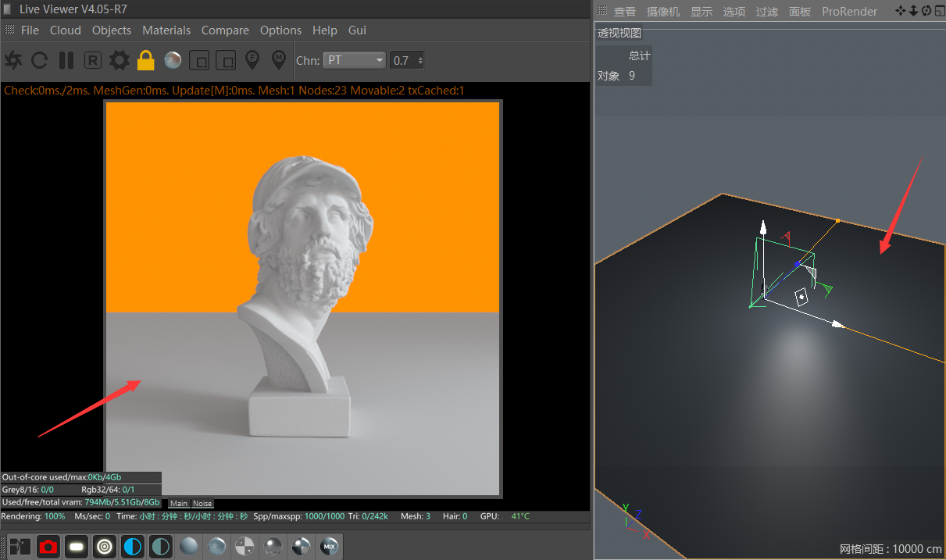Click the rendered bust image in Live Viewer
The height and width of the screenshot is (560, 946).
(303, 298)
